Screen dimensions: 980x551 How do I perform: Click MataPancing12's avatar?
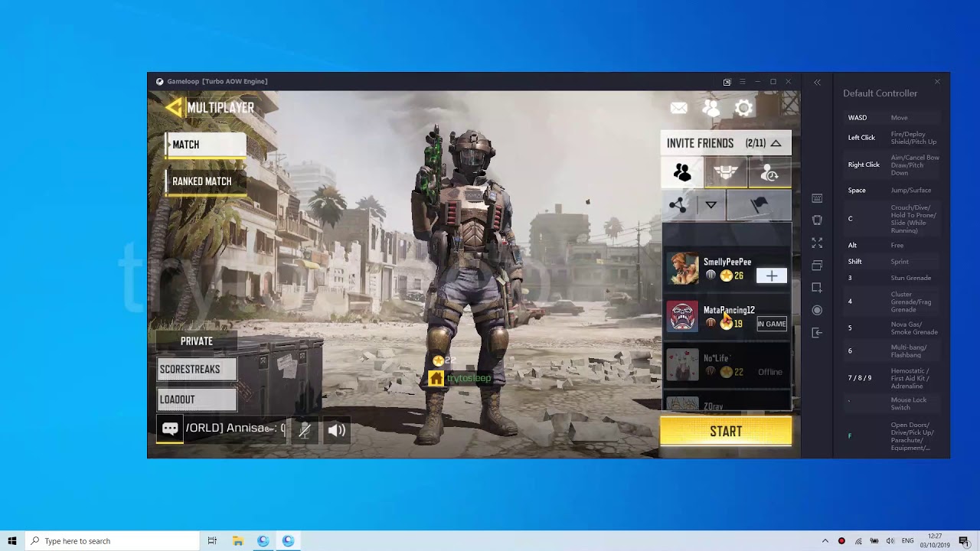tap(682, 316)
